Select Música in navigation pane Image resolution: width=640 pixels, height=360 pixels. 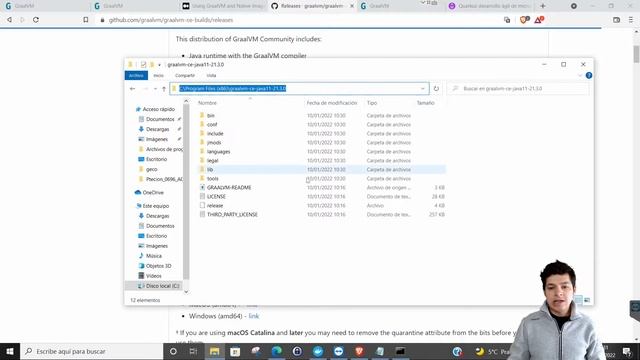[153, 256]
